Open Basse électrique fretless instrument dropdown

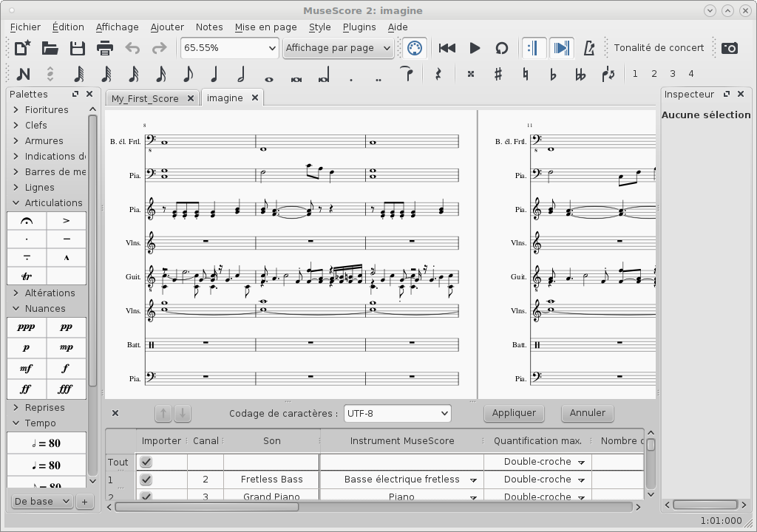click(473, 480)
